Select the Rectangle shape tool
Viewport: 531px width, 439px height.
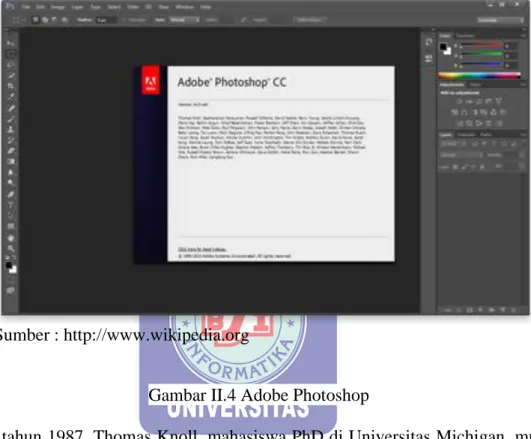(x=10, y=226)
